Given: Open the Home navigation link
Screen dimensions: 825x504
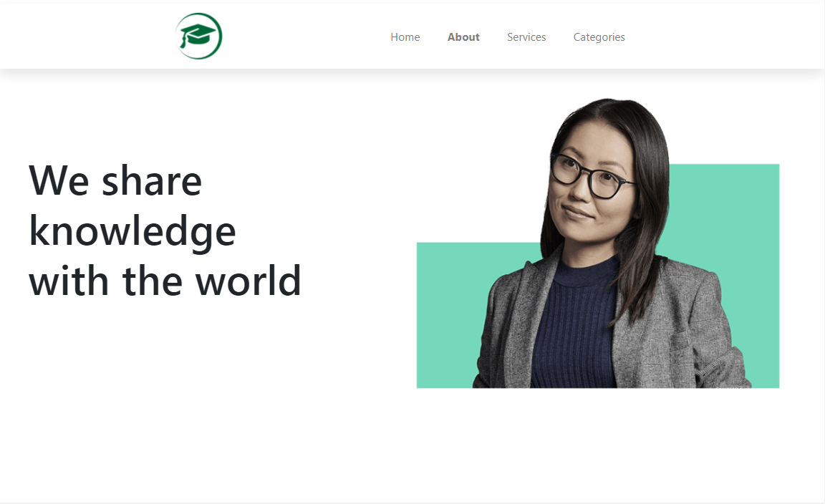Looking at the screenshot, I should [405, 37].
